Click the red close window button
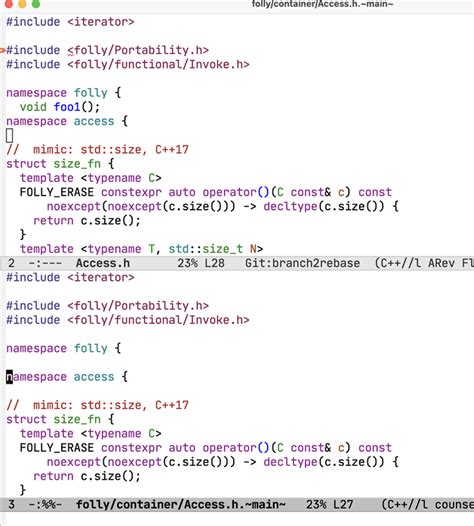Viewport: 474px width, 526px height. pyautogui.click(x=8, y=3)
